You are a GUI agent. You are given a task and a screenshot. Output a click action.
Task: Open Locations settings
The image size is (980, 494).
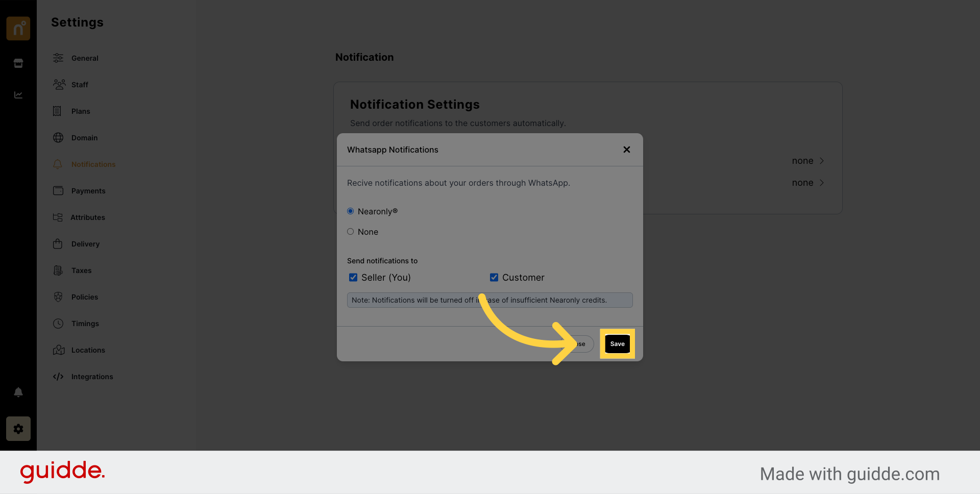88,350
